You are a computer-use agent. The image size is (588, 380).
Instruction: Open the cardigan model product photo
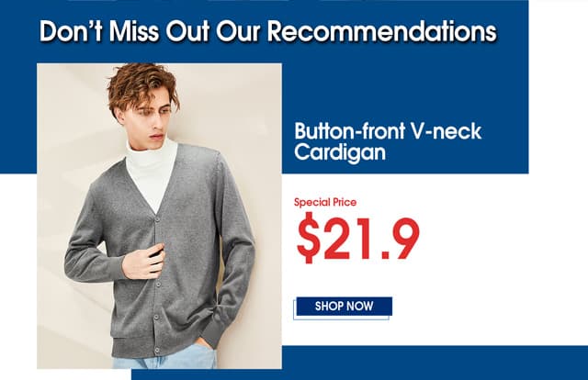(159, 216)
